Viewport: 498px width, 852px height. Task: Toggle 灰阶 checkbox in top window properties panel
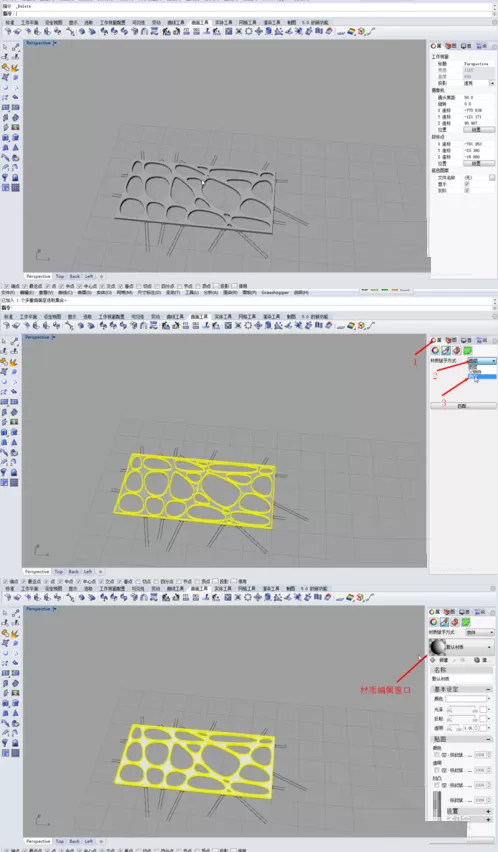pos(467,191)
